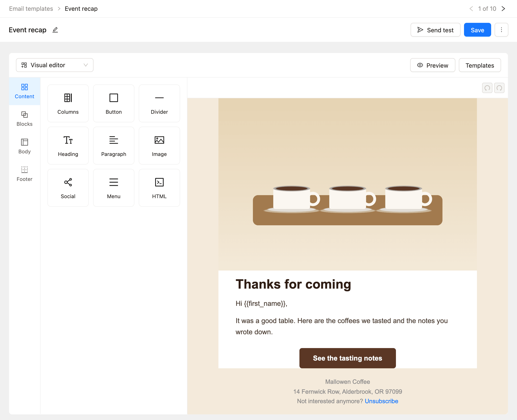Image resolution: width=517 pixels, height=420 pixels.
Task: Click the Hi {{first_name}} greeting text
Action: (261, 303)
